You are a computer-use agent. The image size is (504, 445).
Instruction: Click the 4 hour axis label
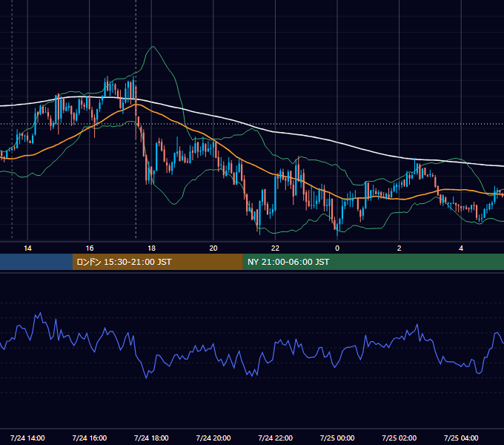461,248
